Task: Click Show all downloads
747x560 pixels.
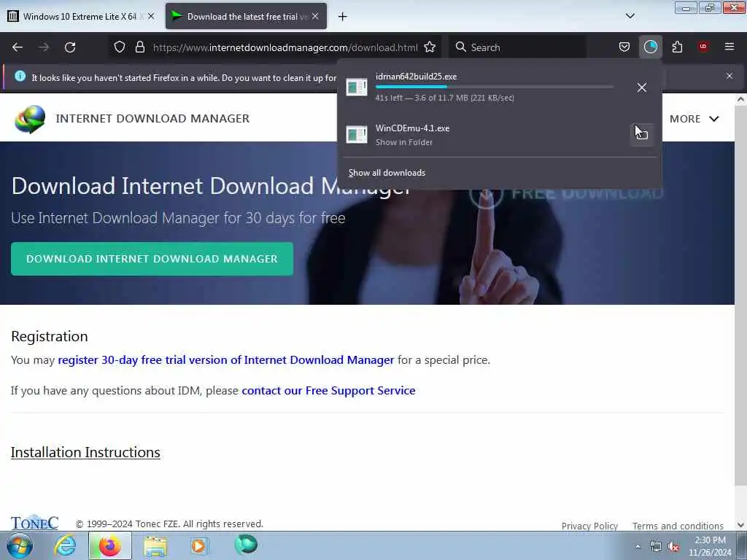Action: pos(387,173)
